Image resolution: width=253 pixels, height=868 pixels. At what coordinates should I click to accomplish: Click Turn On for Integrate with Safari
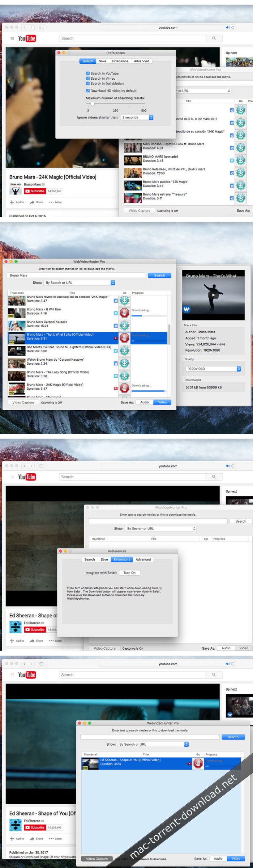coord(129,573)
